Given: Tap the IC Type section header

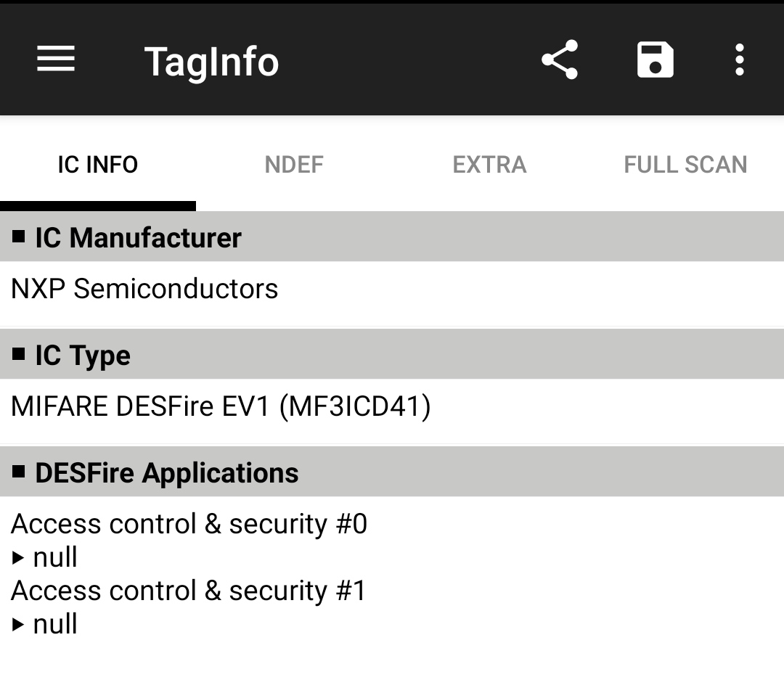Looking at the screenshot, I should (x=83, y=356).
